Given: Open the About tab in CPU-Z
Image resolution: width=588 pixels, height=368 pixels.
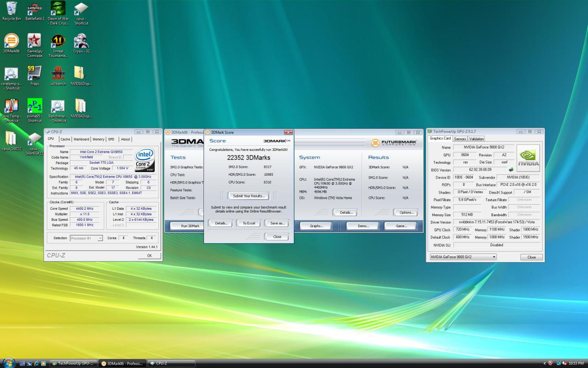Looking at the screenshot, I should (x=125, y=139).
